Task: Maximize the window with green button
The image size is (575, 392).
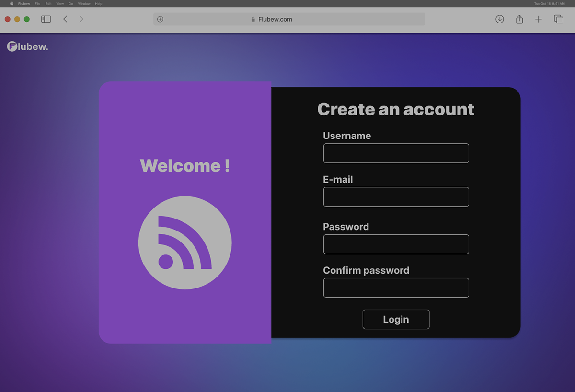Action: tap(27, 19)
